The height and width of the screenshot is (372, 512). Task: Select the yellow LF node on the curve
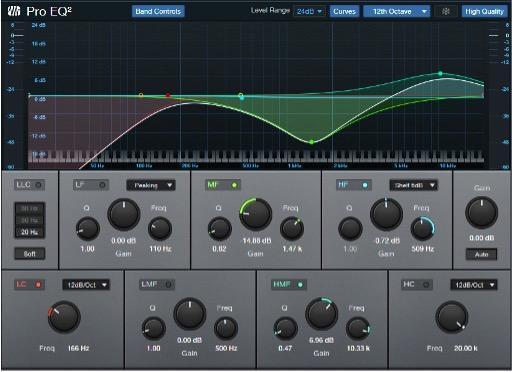[x=141, y=95]
